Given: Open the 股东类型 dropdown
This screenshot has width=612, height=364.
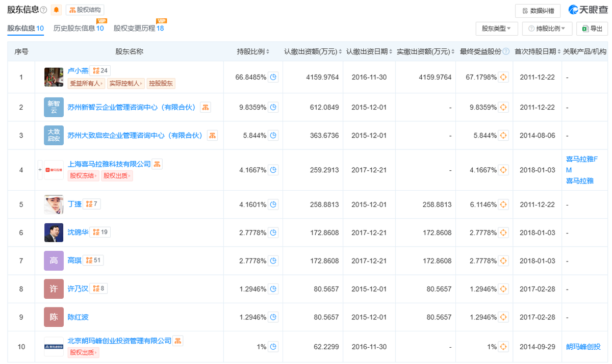Looking at the screenshot, I should [x=497, y=29].
